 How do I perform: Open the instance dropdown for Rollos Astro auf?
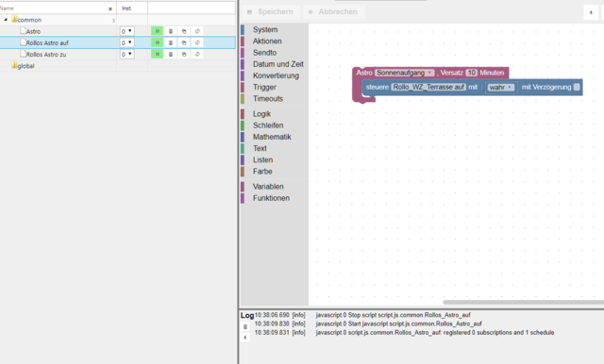click(x=126, y=42)
